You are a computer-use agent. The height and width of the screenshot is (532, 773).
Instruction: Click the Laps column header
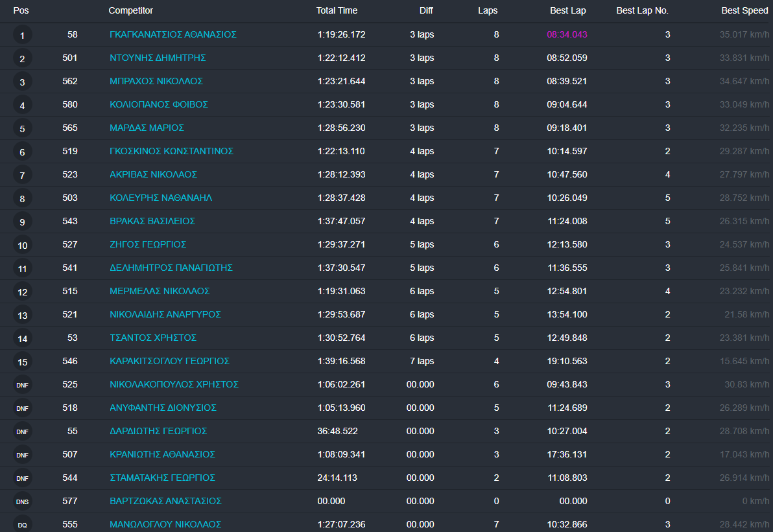coord(488,10)
